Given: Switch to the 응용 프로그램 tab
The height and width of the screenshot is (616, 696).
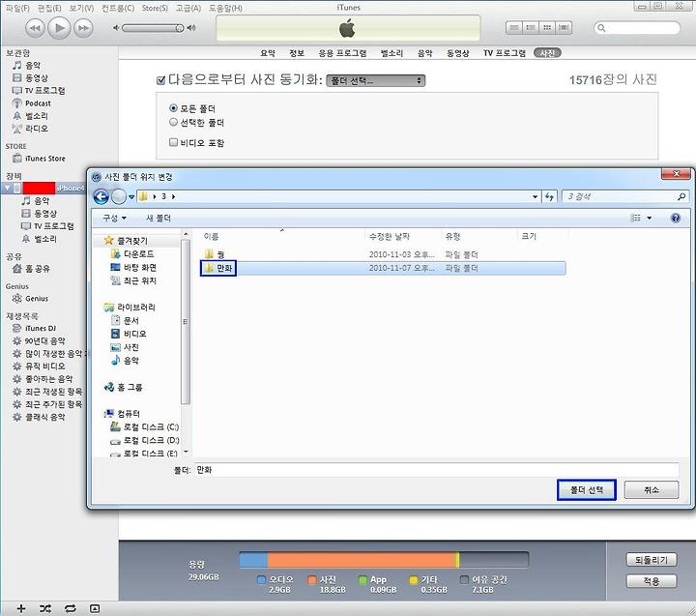Looking at the screenshot, I should (x=342, y=53).
